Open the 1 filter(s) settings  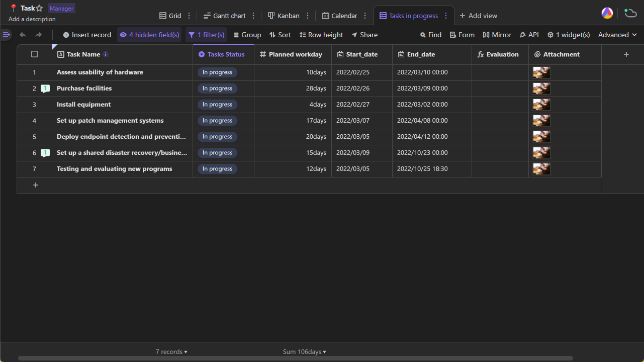206,35
